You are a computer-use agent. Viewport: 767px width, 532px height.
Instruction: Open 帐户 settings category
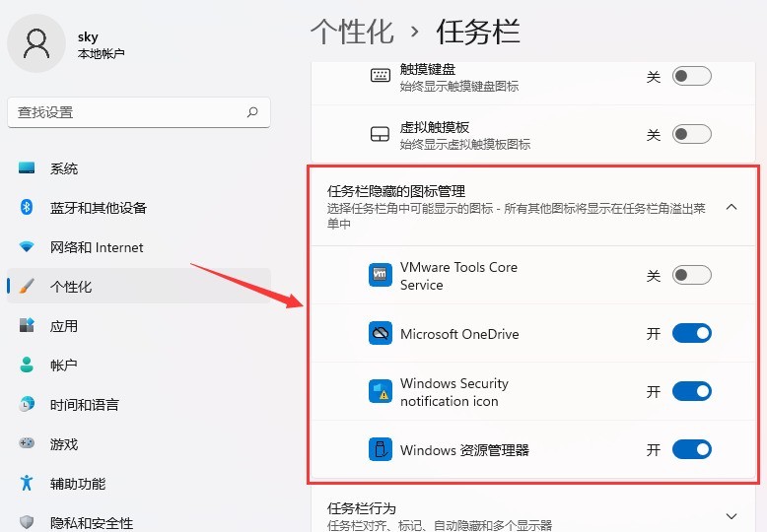[x=139, y=365]
